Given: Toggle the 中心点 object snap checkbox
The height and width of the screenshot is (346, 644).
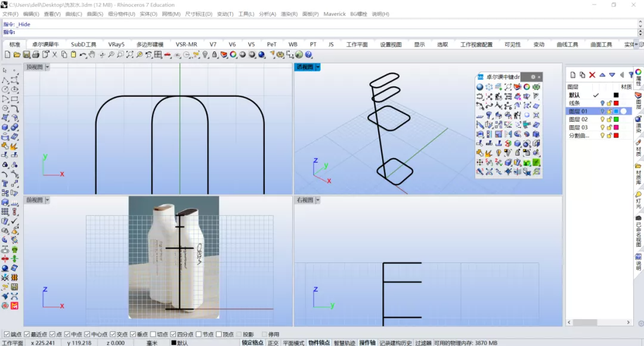Looking at the screenshot, I should (87, 335).
